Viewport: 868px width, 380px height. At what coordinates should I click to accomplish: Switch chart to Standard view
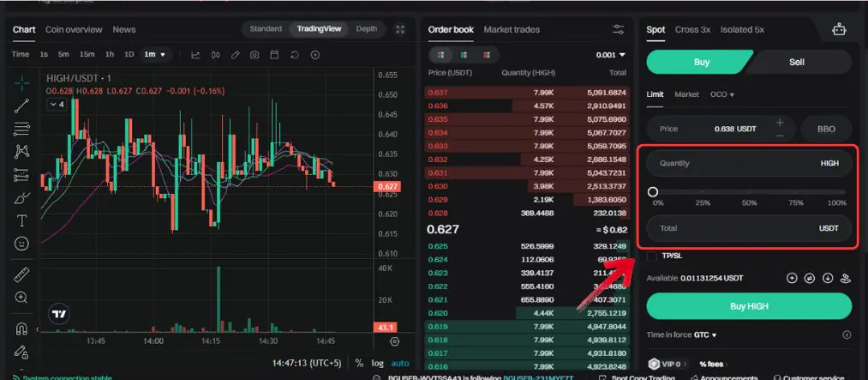coord(266,29)
